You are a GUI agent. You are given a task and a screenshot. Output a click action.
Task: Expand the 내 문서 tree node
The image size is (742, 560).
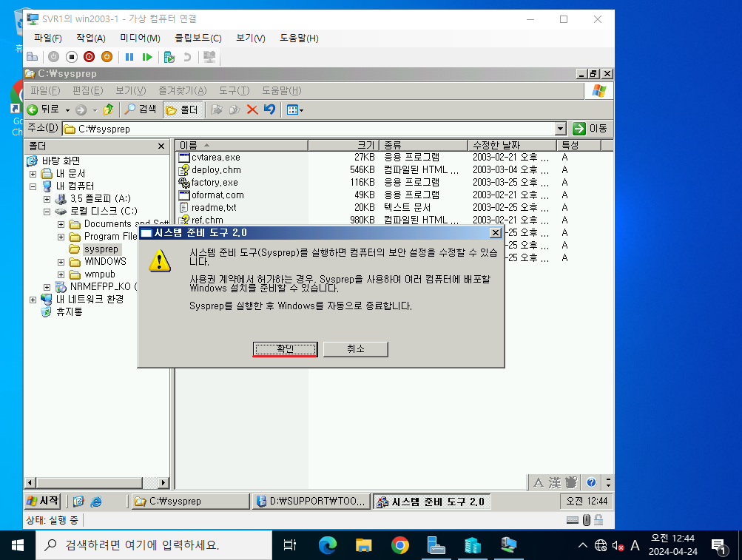tap(33, 174)
